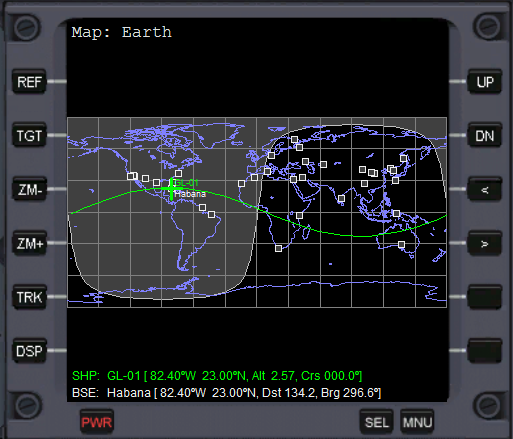
Task: Pan map left with the < button
Action: pyautogui.click(x=485, y=190)
